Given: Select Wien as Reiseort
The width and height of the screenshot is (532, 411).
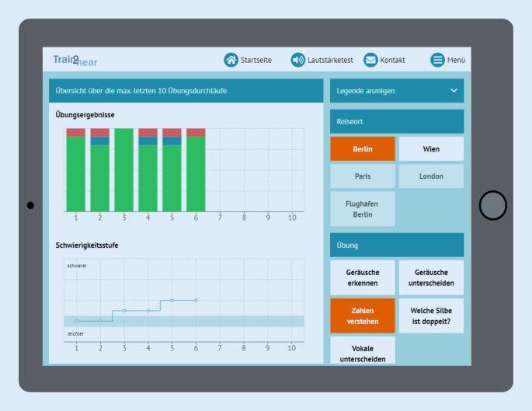Looking at the screenshot, I should (431, 148).
